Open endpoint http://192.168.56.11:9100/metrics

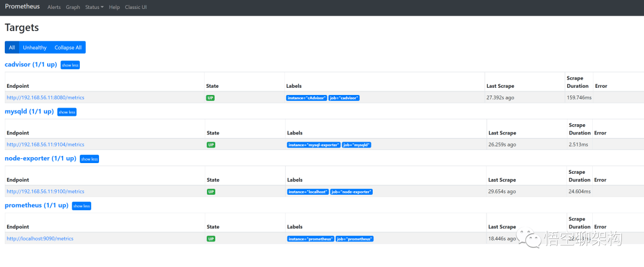(45, 191)
